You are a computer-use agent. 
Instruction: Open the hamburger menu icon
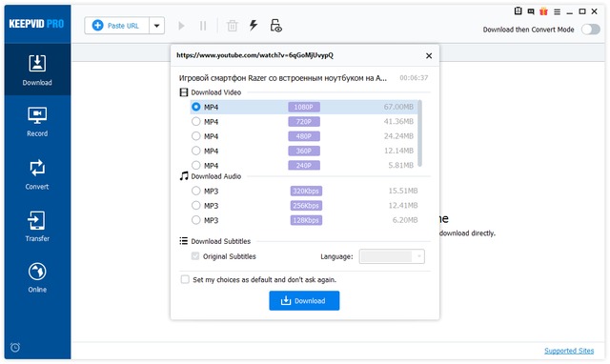click(557, 11)
